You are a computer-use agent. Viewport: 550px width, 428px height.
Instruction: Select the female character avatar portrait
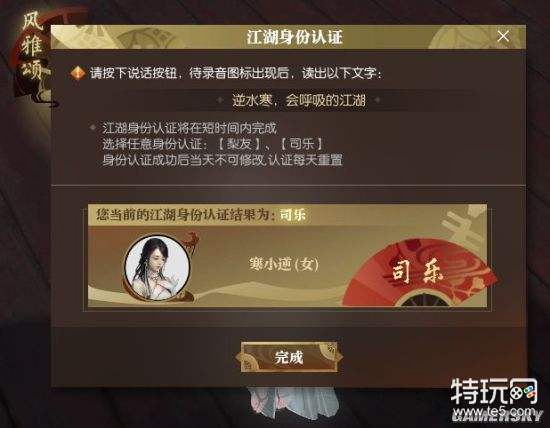click(x=157, y=269)
